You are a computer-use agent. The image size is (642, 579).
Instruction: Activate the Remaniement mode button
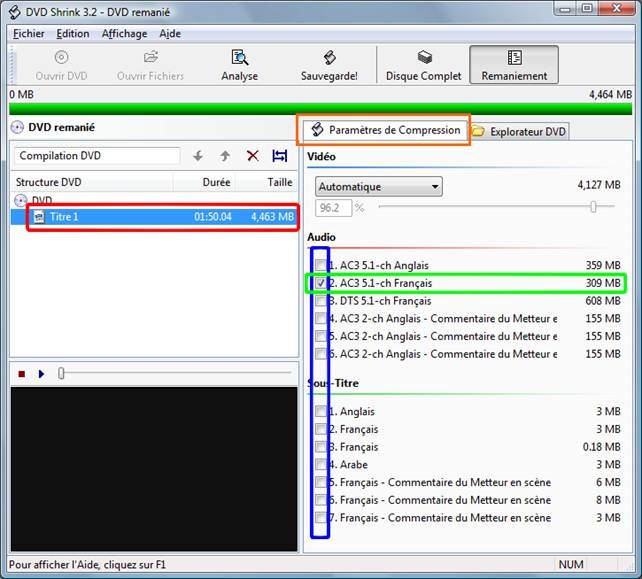tap(514, 65)
